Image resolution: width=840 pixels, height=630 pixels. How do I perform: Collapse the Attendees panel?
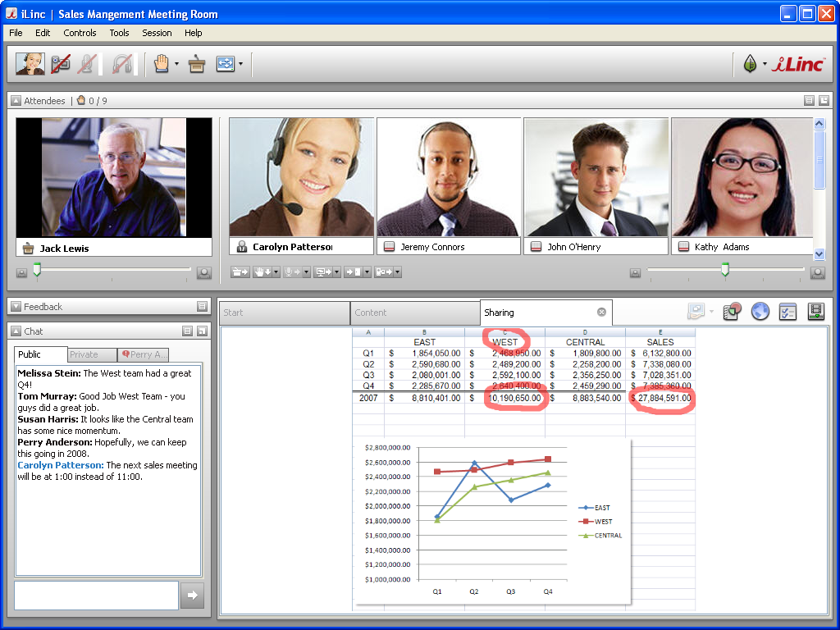(x=16, y=101)
